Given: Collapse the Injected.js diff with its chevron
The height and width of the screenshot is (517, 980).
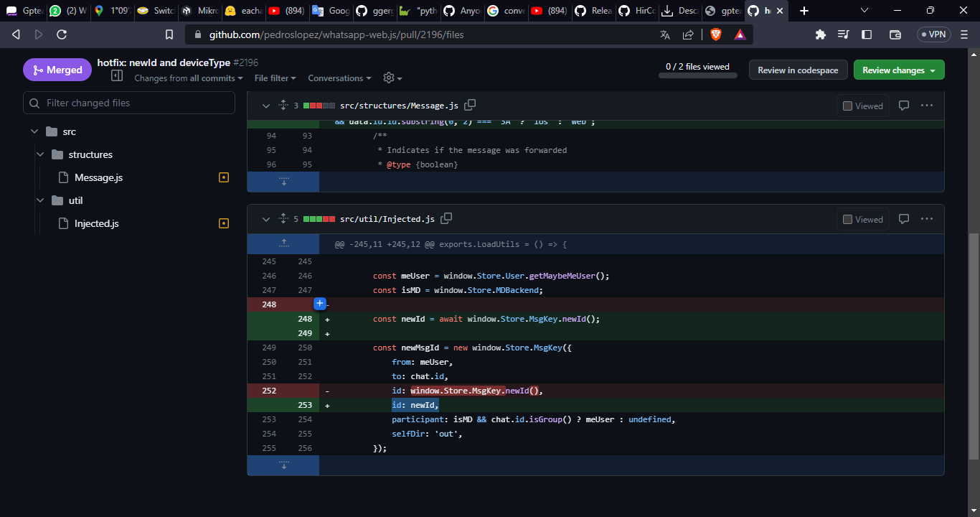Looking at the screenshot, I should coord(265,219).
